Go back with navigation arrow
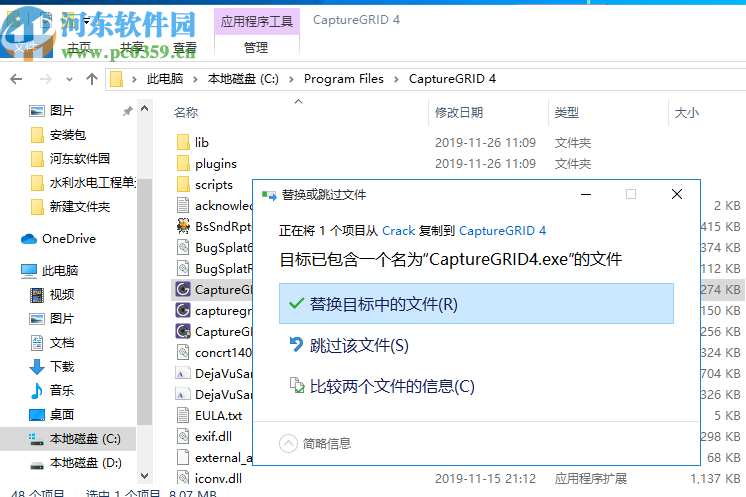The image size is (746, 497). pos(16,79)
